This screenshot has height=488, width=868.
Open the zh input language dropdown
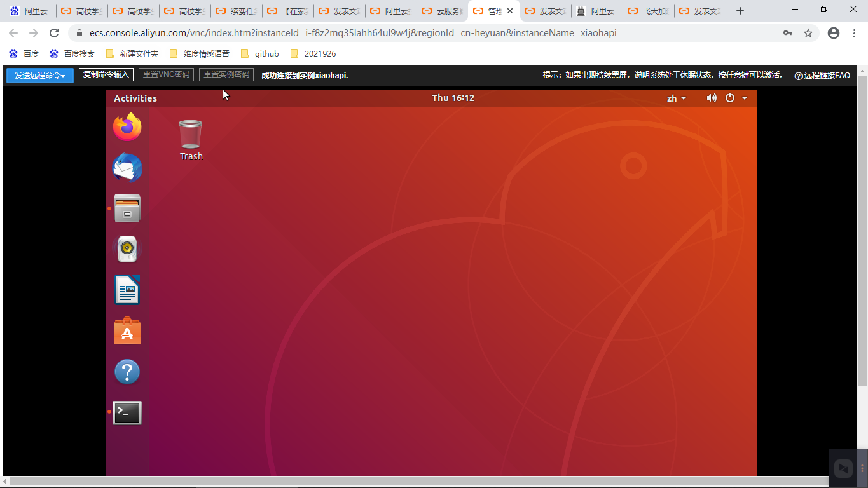pos(677,98)
